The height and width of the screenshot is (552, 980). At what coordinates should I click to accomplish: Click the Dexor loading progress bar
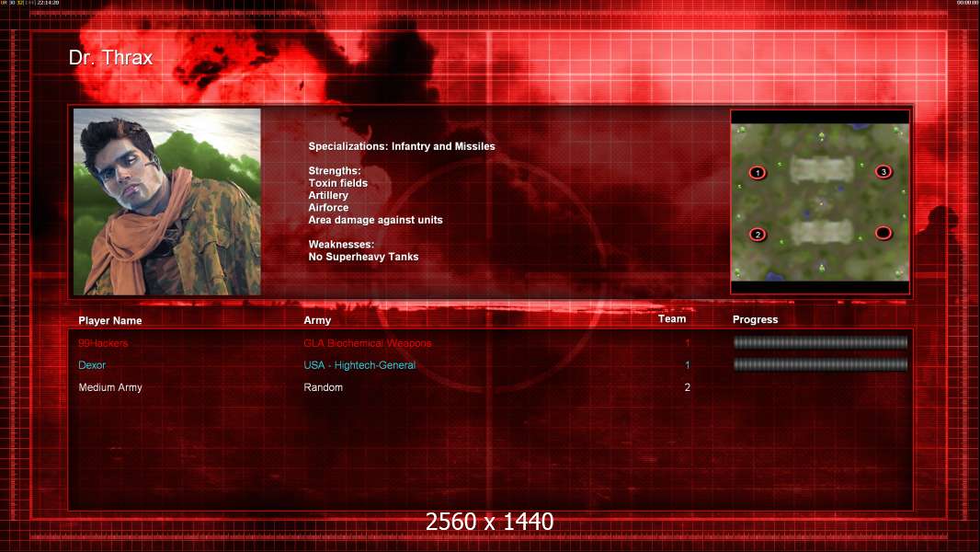(820, 364)
